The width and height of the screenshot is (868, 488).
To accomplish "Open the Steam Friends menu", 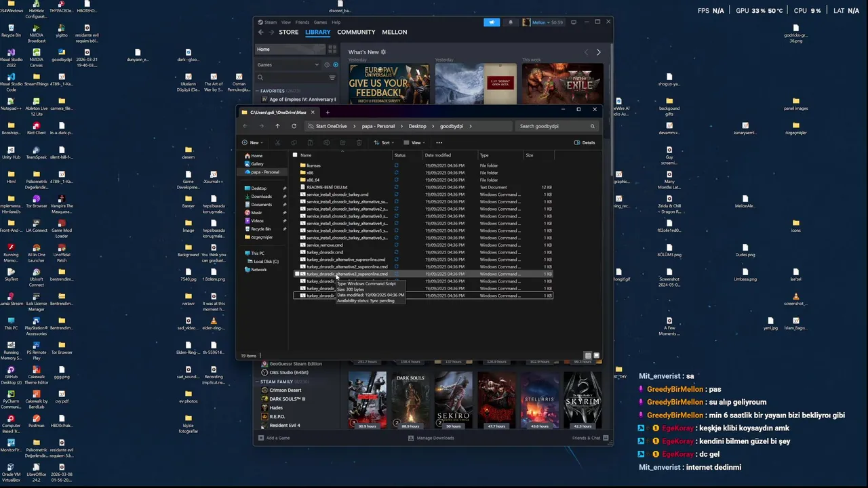I will pyautogui.click(x=302, y=22).
